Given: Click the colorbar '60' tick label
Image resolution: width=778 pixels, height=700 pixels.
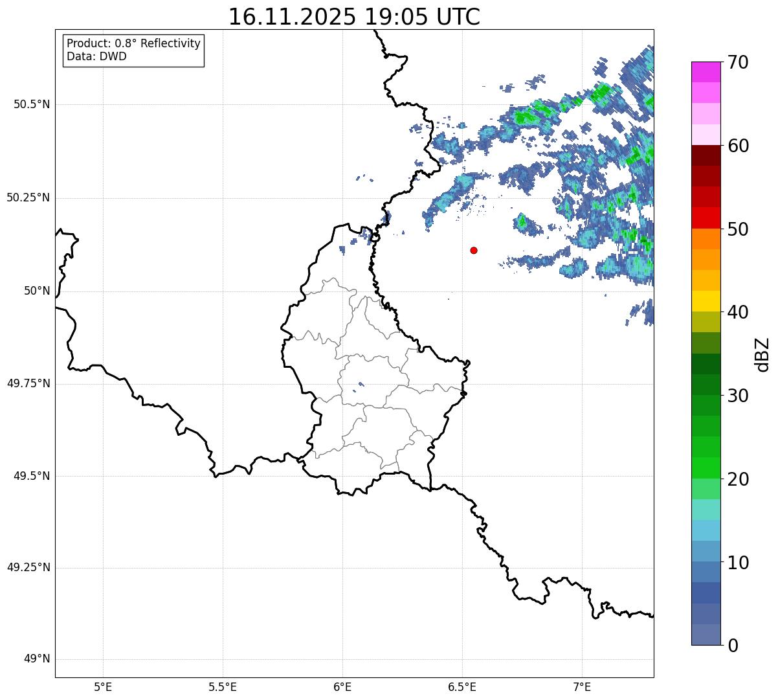Looking at the screenshot, I should click(x=738, y=146).
